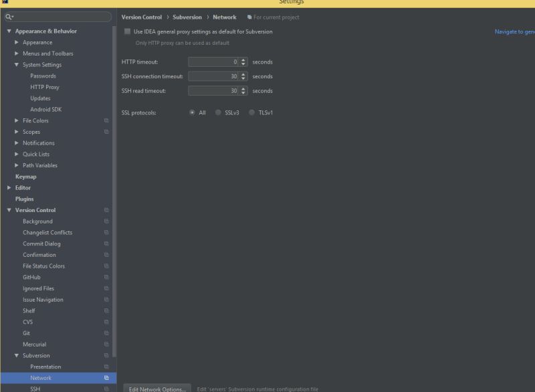Click inside the HTTP timeout field

[214, 62]
